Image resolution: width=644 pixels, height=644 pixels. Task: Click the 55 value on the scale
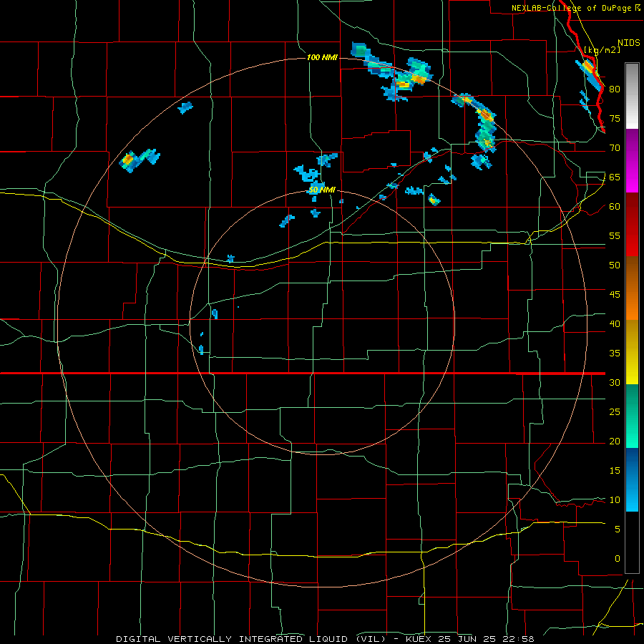(x=615, y=235)
